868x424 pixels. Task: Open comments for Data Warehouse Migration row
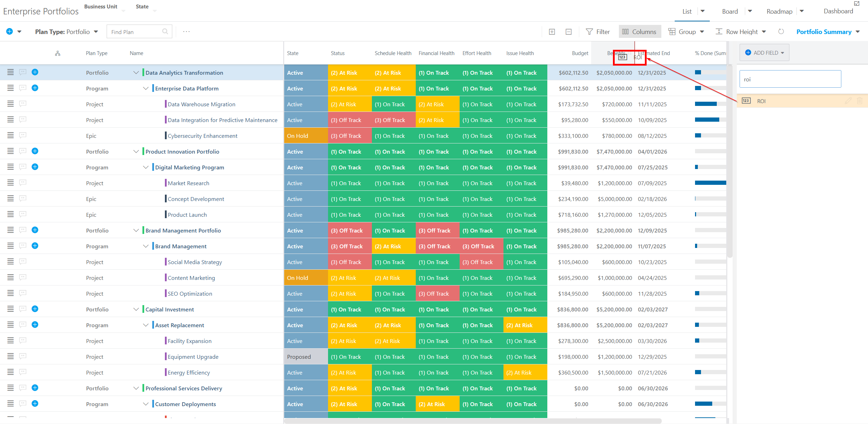pyautogui.click(x=23, y=104)
